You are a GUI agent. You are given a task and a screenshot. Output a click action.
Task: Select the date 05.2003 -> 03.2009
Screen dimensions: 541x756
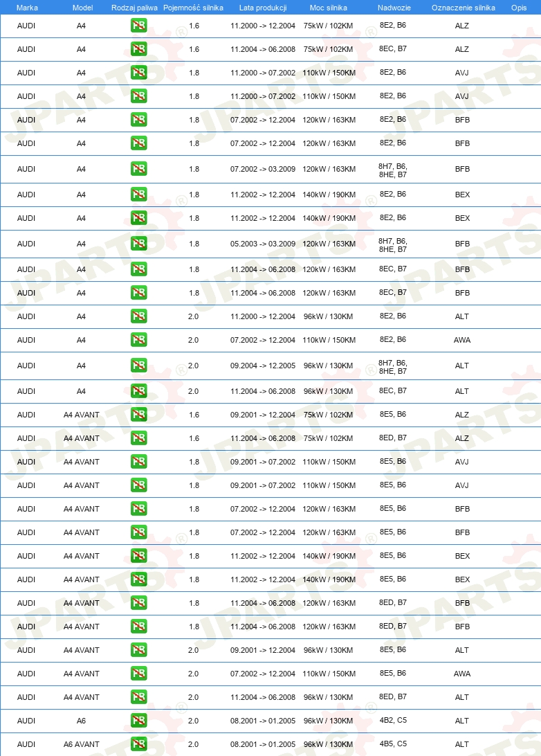coord(263,244)
